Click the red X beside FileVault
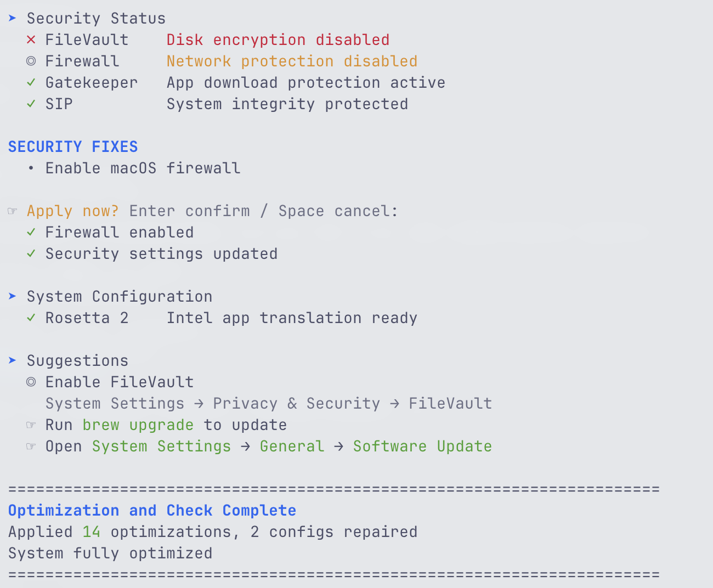Screen dimensions: 713x588 pos(31,40)
